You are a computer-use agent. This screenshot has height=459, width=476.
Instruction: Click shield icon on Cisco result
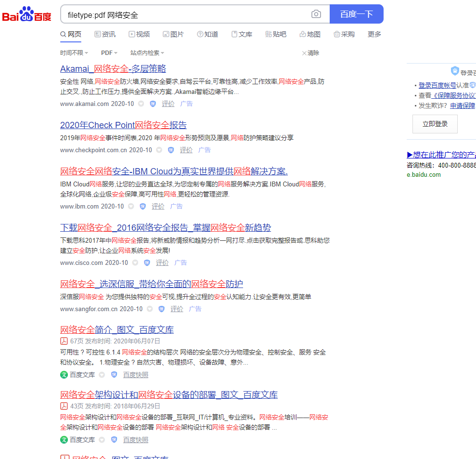(147, 262)
